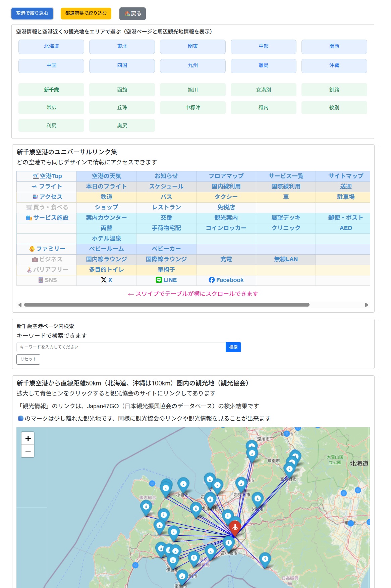Zoom in the map with plus button
The height and width of the screenshot is (588, 391).
point(28,438)
